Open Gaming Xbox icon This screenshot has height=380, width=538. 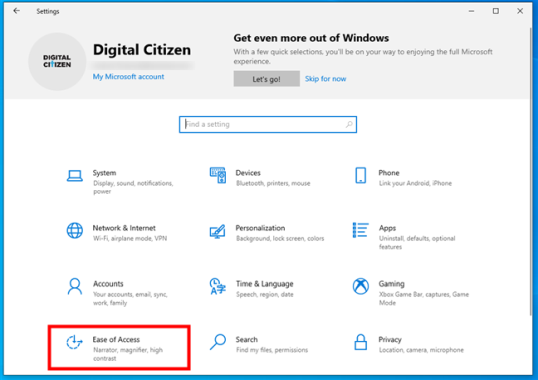[x=361, y=286]
